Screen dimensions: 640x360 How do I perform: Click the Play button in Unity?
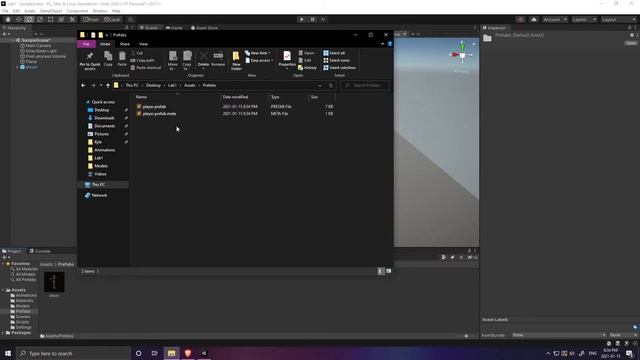(301, 20)
